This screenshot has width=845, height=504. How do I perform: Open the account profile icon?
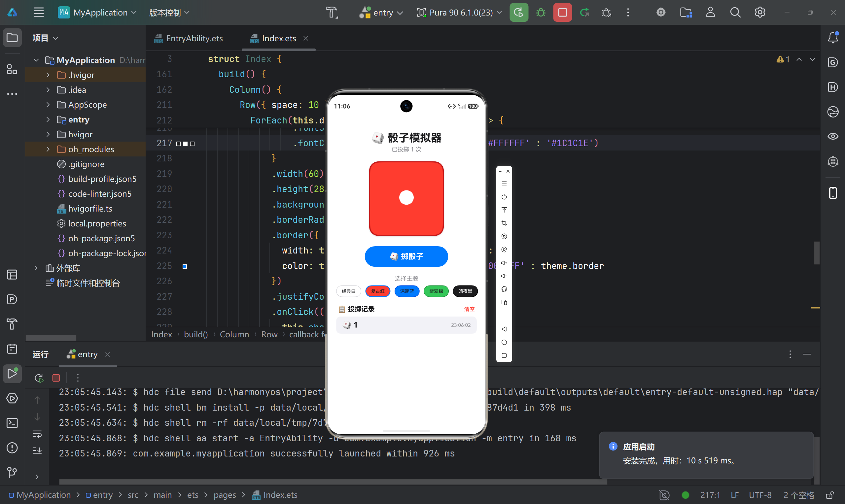tap(710, 13)
